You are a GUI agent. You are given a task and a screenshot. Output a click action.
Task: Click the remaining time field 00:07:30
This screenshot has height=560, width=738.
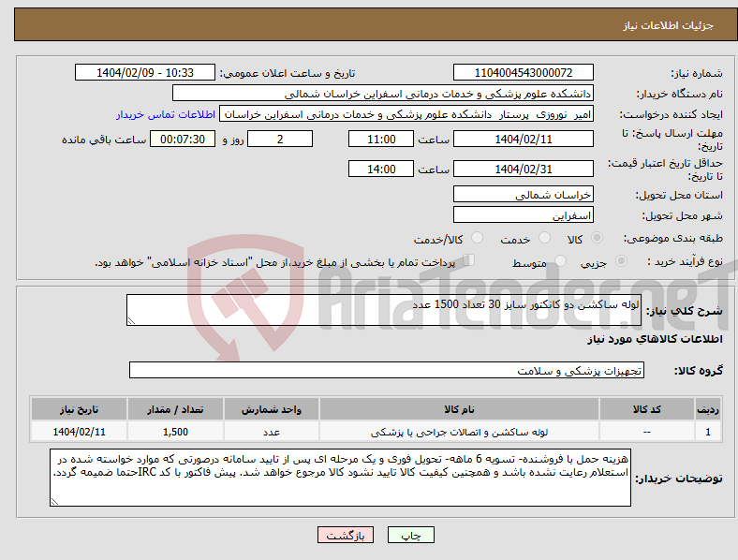pyautogui.click(x=183, y=140)
